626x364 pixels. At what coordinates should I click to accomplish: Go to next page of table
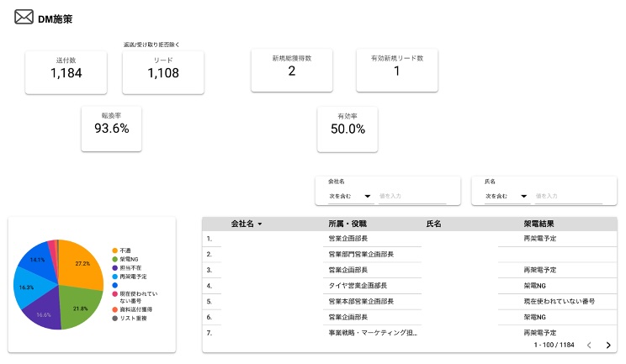click(608, 346)
